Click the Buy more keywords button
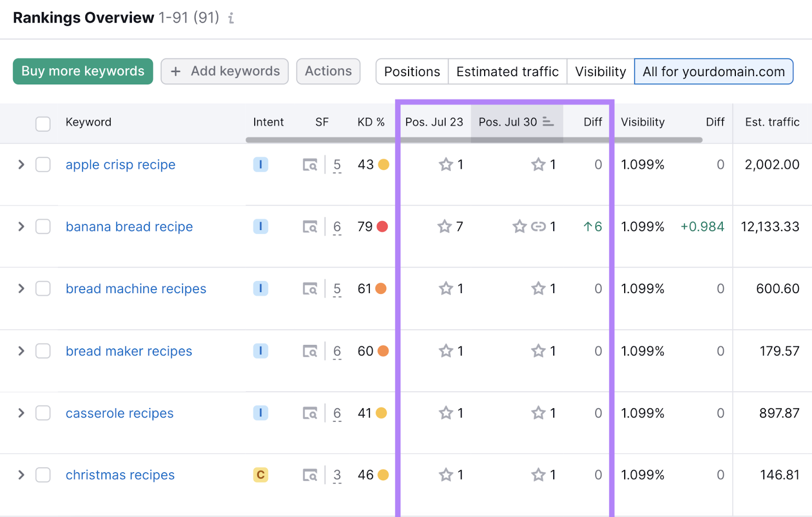Image resolution: width=812 pixels, height=517 pixels. [83, 71]
